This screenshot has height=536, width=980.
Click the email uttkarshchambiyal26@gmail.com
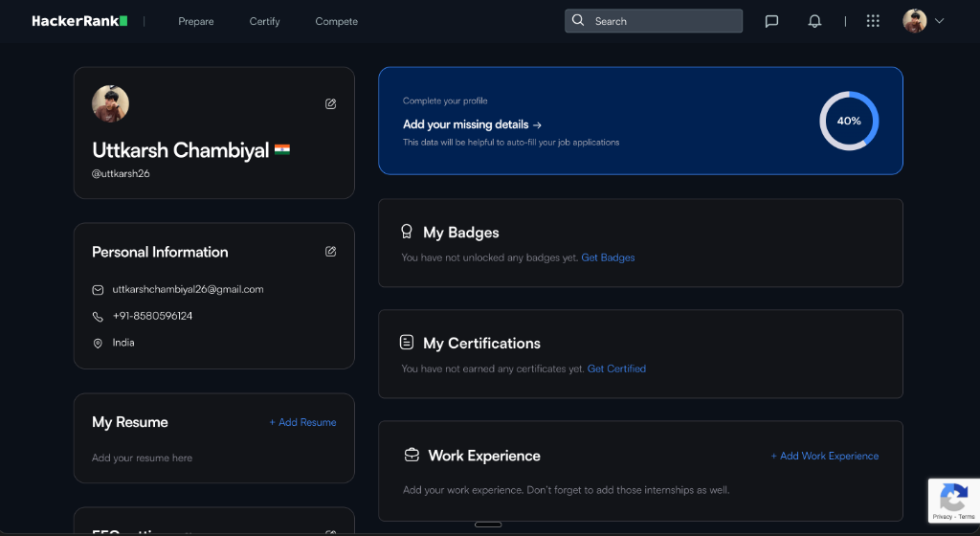click(188, 289)
